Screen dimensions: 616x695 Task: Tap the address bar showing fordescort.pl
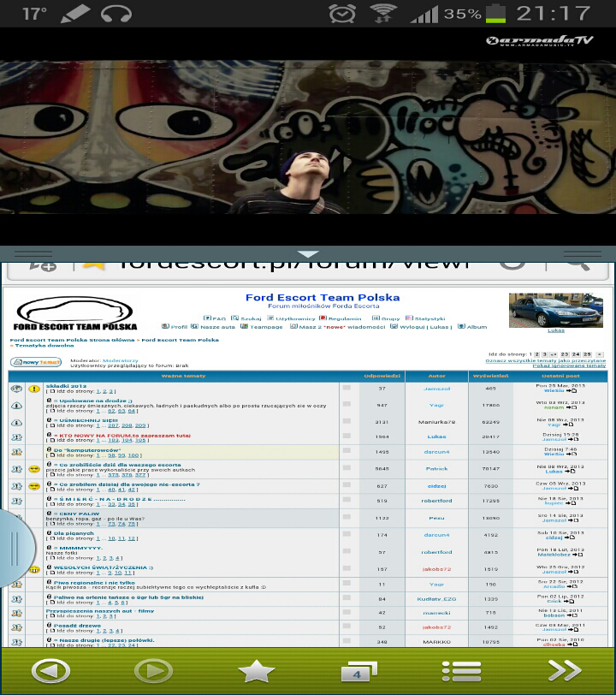[x=282, y=262]
